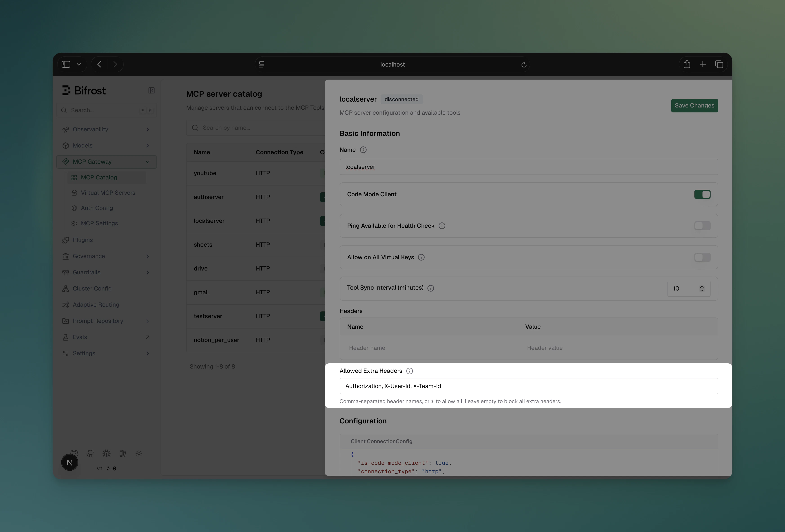Open the documentation books icon
The height and width of the screenshot is (532, 785).
(123, 453)
